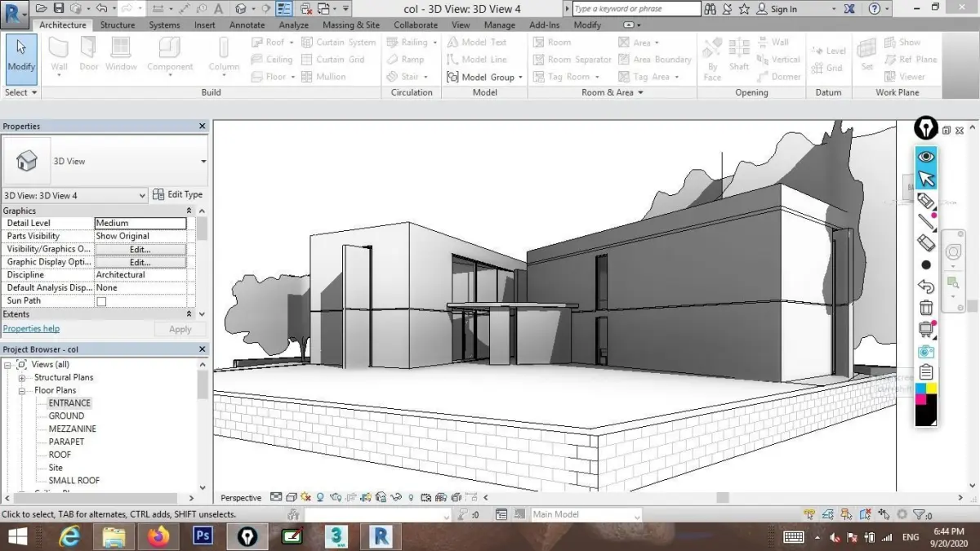Expand the Structural Plans node
This screenshot has height=551, width=980.
(22, 378)
